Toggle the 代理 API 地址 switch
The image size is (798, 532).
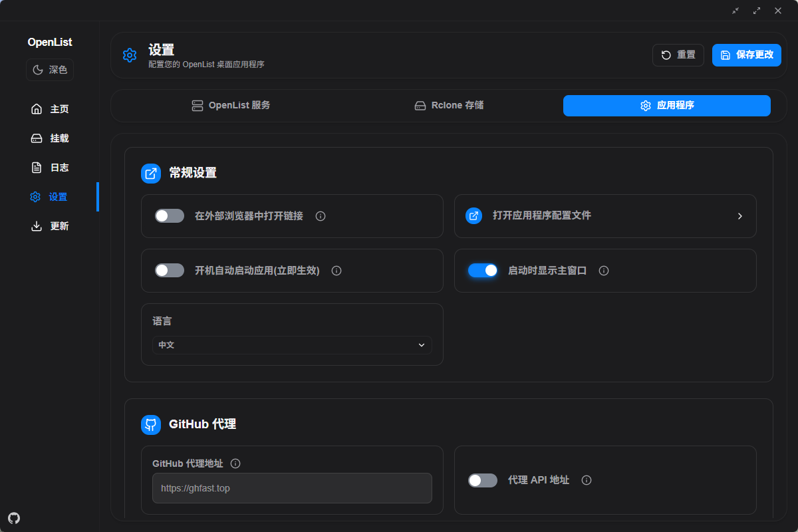[483, 480]
